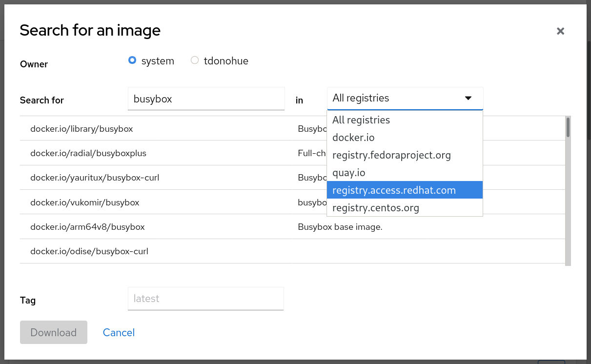
Task: Click the Tag input field
Action: coord(206,299)
